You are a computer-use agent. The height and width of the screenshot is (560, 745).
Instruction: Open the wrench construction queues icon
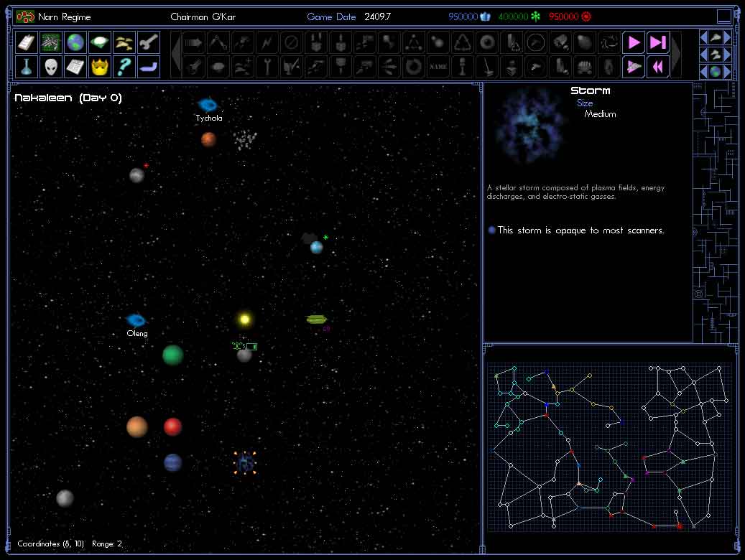pyautogui.click(x=149, y=42)
